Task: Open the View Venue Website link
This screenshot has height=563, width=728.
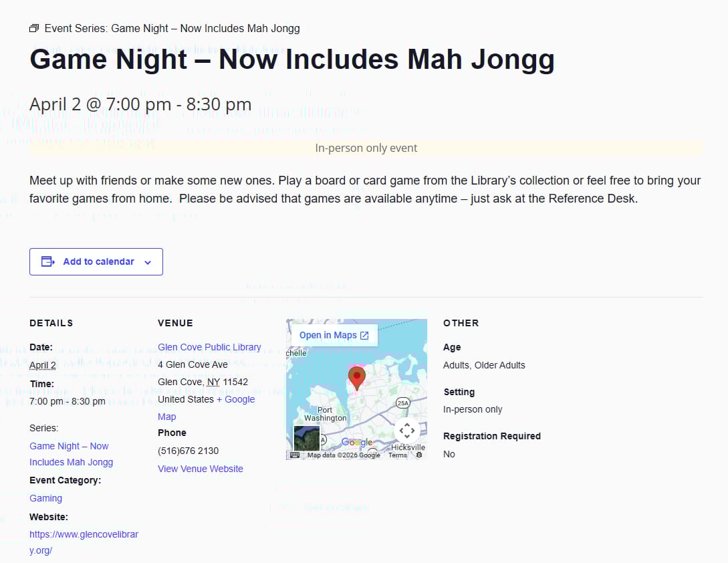Action: (201, 469)
